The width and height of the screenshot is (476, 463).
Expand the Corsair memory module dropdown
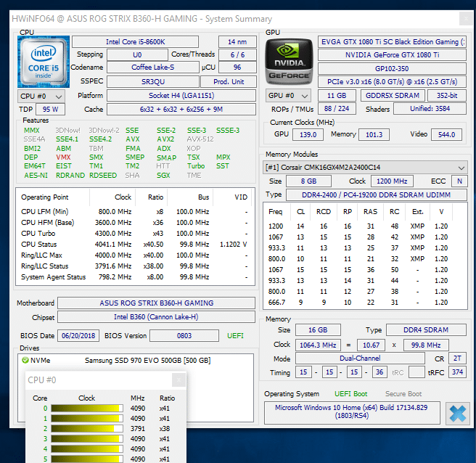coord(365,168)
